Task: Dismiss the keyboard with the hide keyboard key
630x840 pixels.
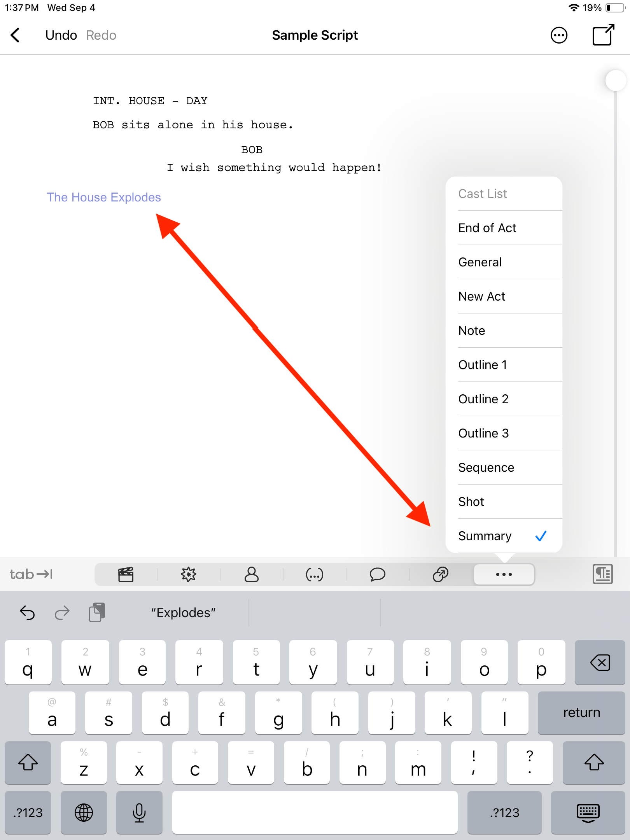Action: click(588, 813)
